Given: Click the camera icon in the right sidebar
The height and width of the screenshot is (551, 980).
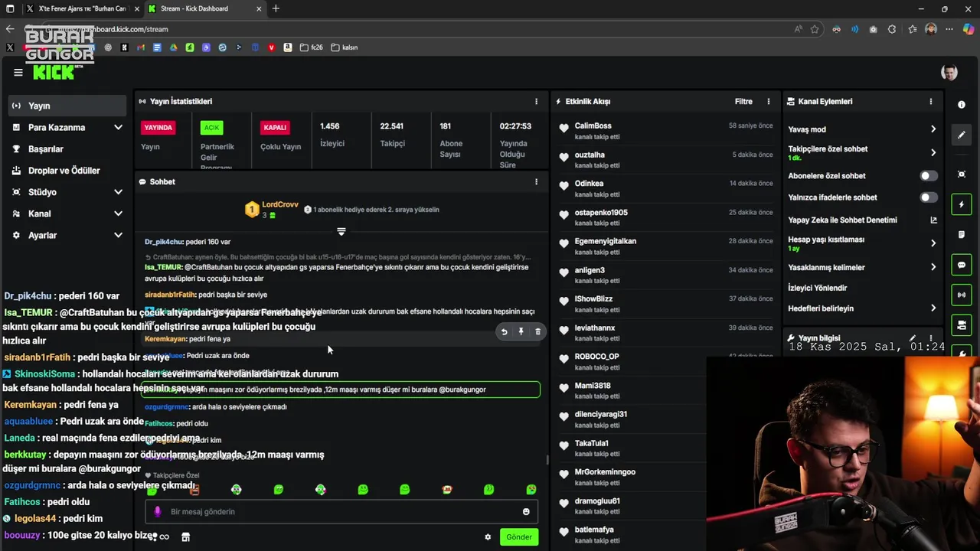Looking at the screenshot, I should pyautogui.click(x=962, y=325).
